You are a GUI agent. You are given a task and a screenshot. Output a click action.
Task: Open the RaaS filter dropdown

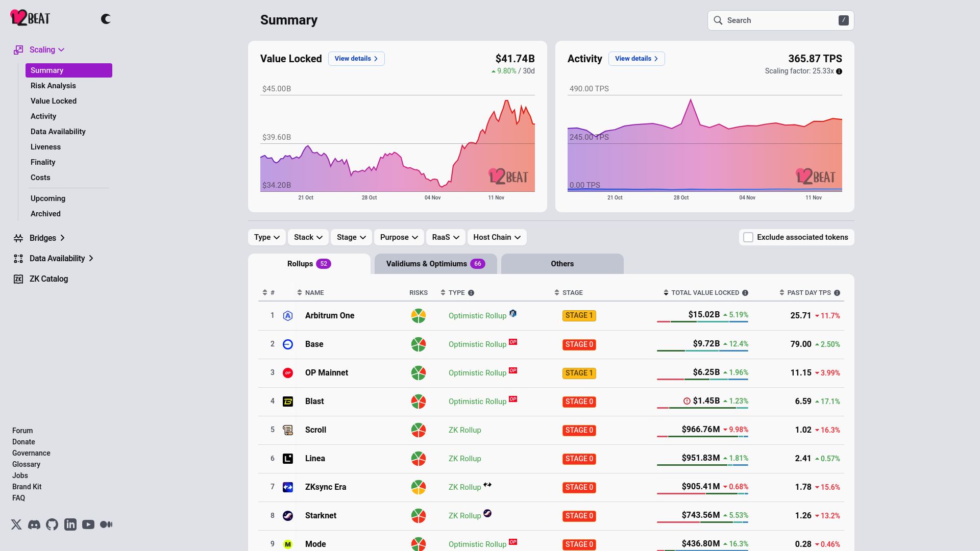[446, 237]
